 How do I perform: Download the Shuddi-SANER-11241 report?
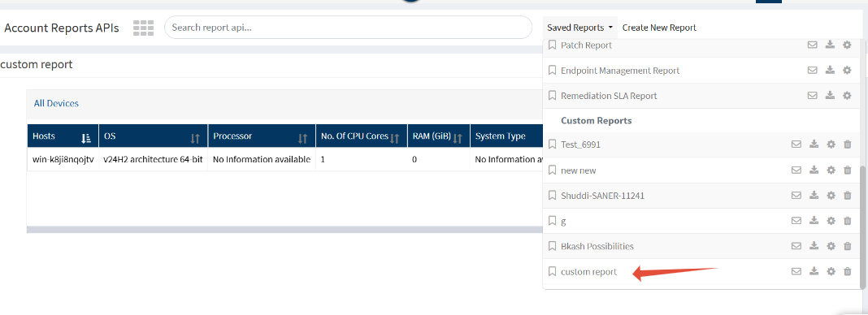pyautogui.click(x=814, y=195)
